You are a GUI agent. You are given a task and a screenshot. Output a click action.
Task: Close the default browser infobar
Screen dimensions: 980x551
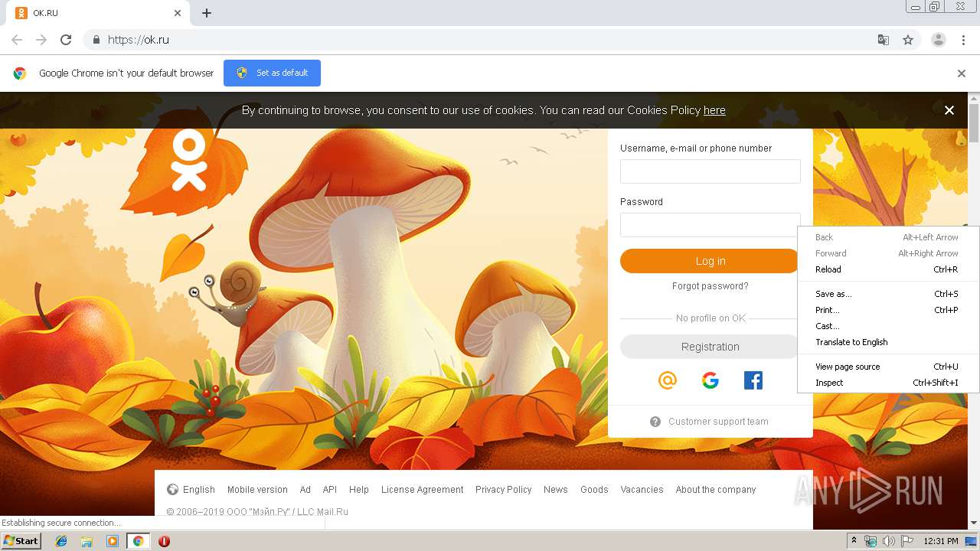coord(962,73)
